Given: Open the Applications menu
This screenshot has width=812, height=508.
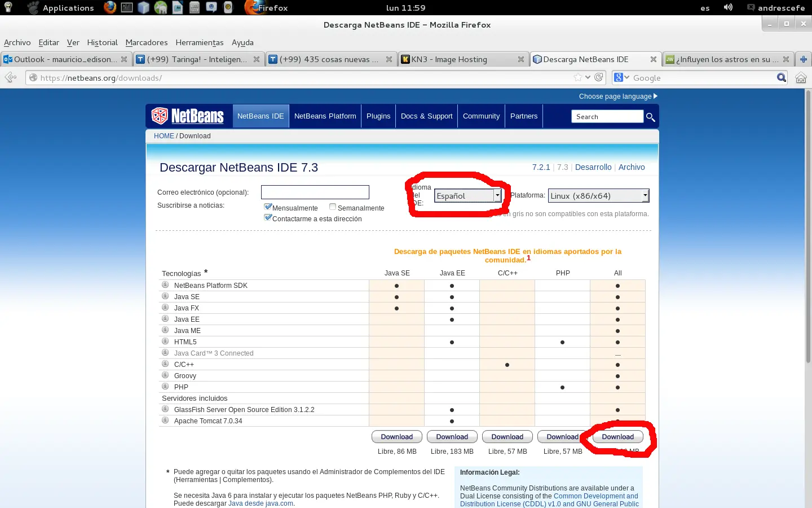Looking at the screenshot, I should 68,8.
